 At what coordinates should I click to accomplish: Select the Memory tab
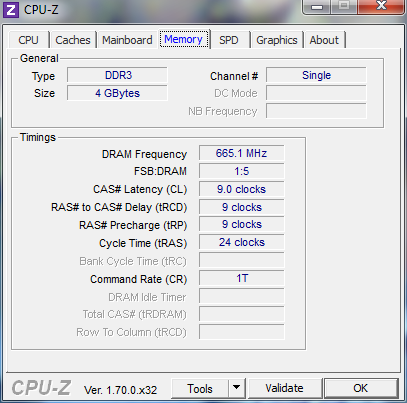click(183, 39)
